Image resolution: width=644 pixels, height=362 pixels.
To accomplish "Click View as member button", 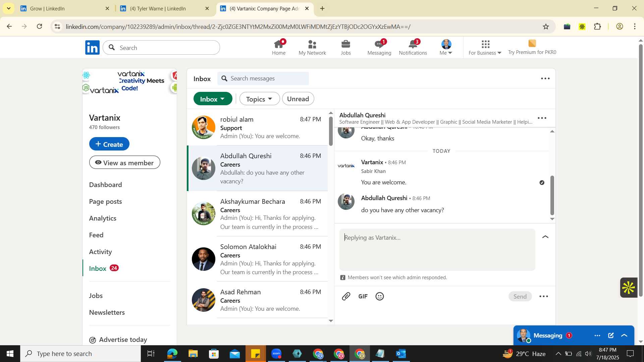I will tap(124, 163).
